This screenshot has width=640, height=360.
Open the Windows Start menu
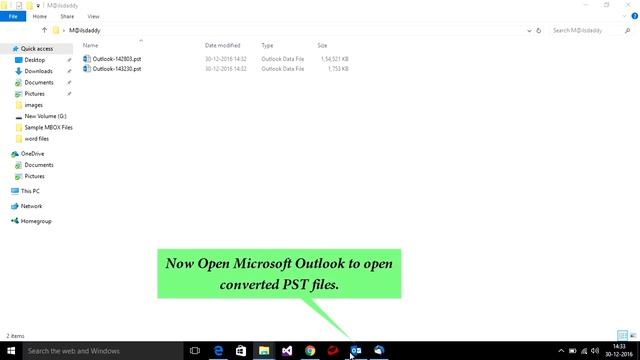tap(11, 351)
